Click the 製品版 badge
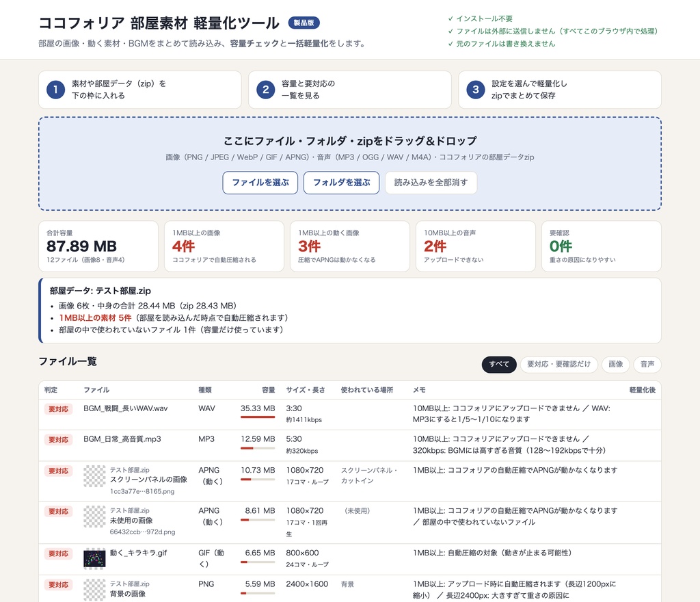Viewport: 700px width, 602px height. point(304,23)
